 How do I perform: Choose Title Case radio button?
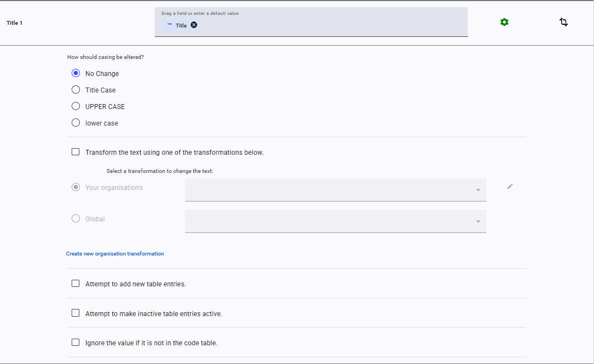(76, 90)
